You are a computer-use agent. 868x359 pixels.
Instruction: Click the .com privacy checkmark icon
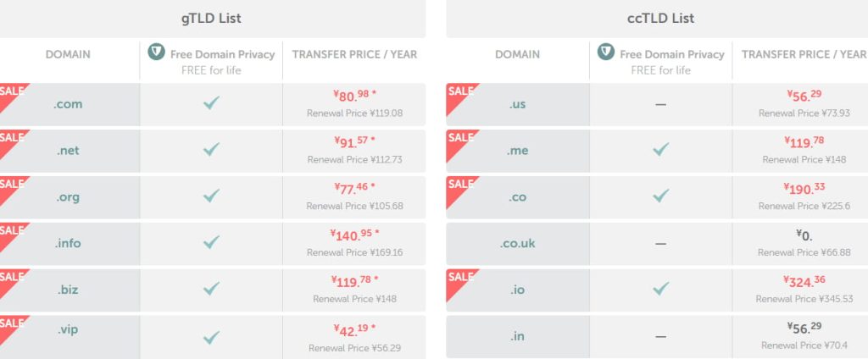tap(211, 104)
